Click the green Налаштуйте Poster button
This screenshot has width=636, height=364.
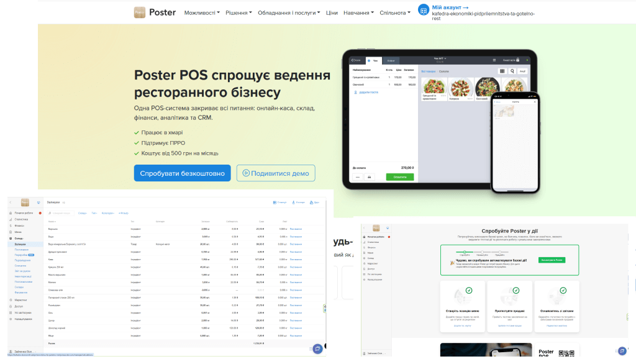click(x=552, y=260)
